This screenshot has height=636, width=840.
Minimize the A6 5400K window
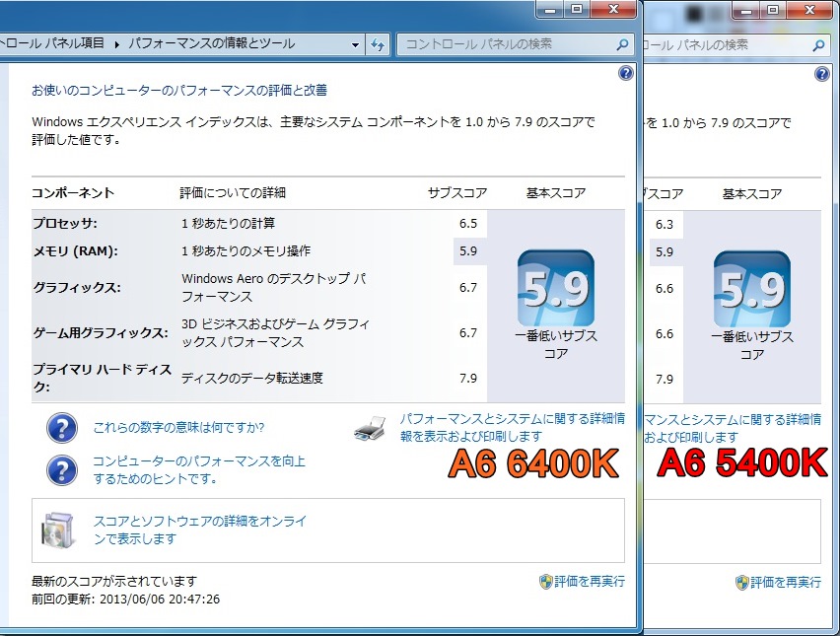[x=746, y=9]
